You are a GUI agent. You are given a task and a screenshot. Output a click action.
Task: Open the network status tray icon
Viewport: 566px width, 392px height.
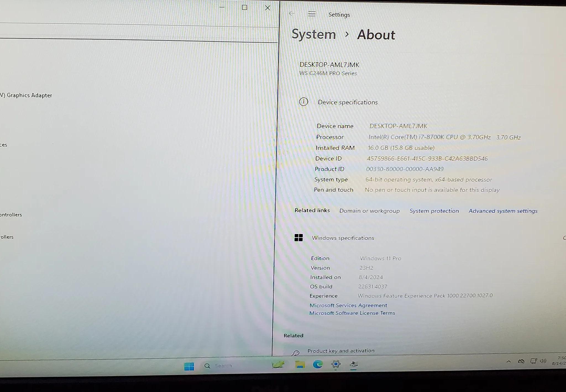point(533,361)
